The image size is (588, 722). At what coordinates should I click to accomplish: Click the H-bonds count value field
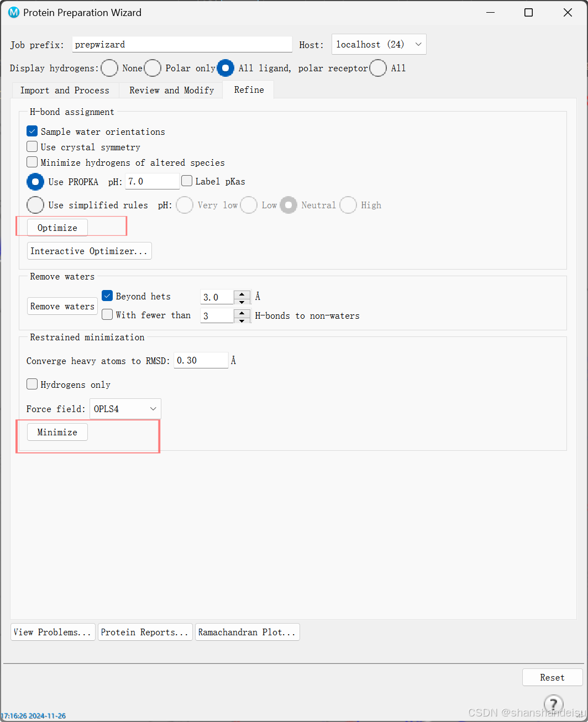(217, 316)
